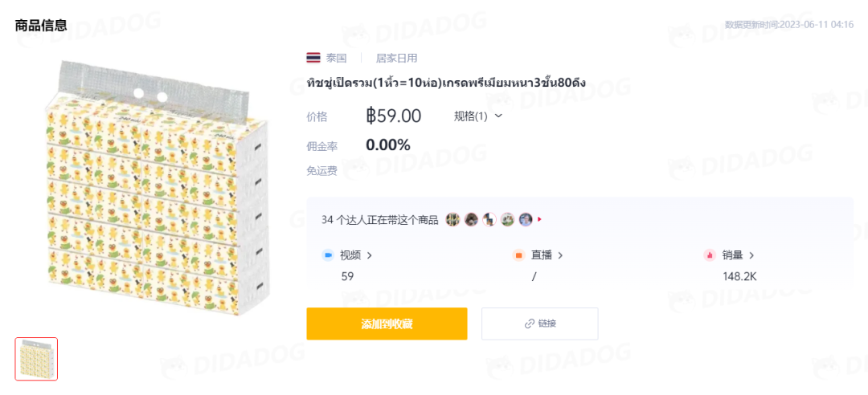Click the fifth influencer avatar
Screen dimensions: 868x395
coord(526,220)
